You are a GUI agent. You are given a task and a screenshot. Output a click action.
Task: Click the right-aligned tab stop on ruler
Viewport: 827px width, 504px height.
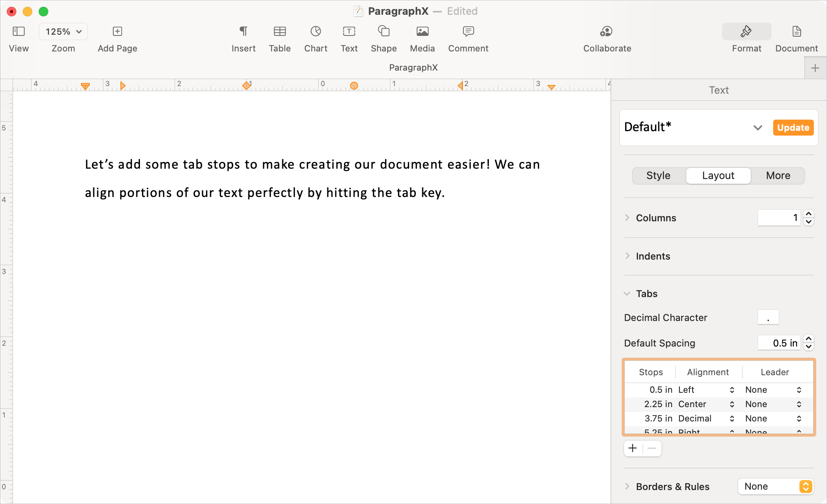460,85
